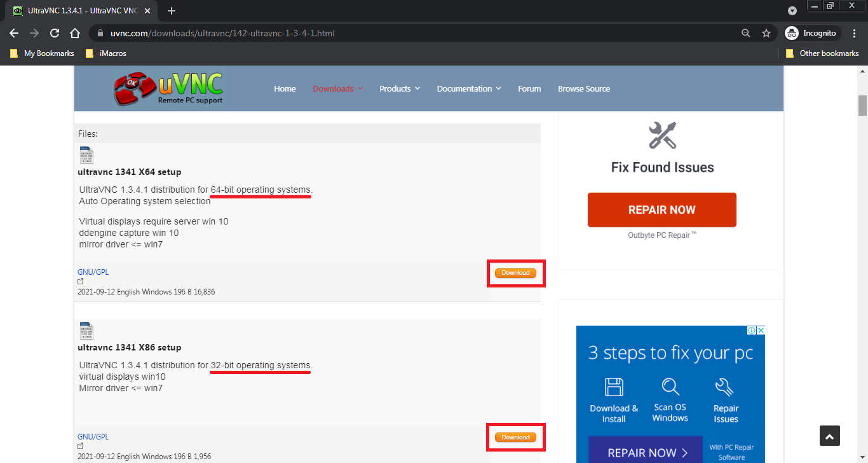Open the iMacros bookmark folder
Screen dimensions: 868x463
(105, 53)
